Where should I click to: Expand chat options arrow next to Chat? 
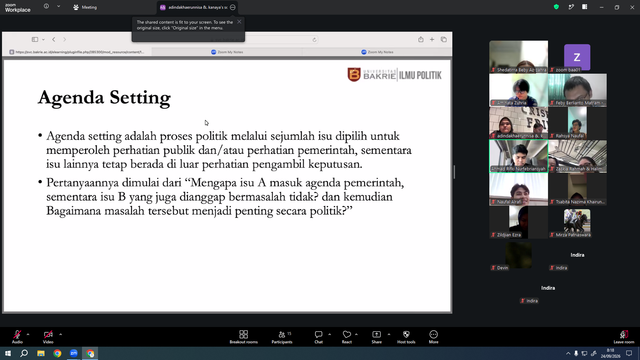(329, 334)
